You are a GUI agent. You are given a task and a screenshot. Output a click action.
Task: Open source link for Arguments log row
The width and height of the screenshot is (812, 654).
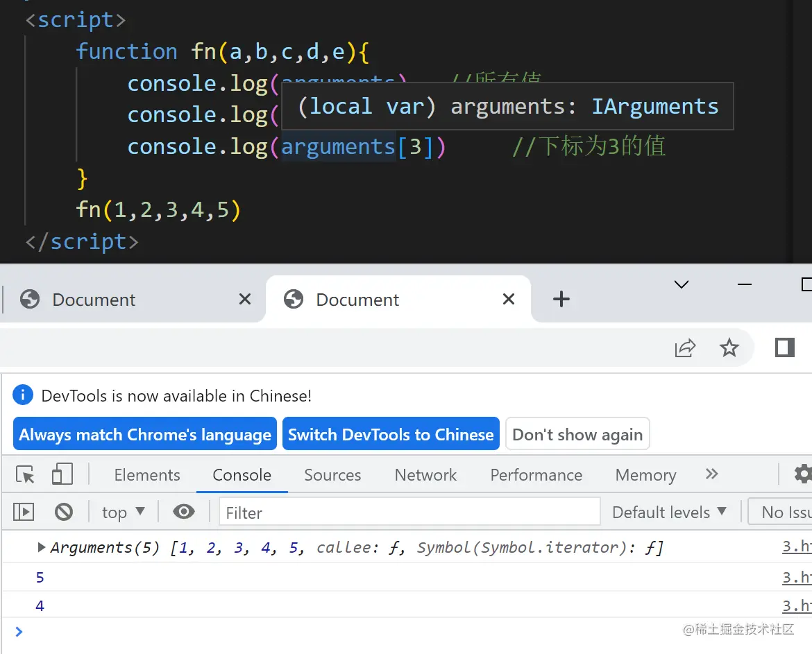pyautogui.click(x=797, y=547)
